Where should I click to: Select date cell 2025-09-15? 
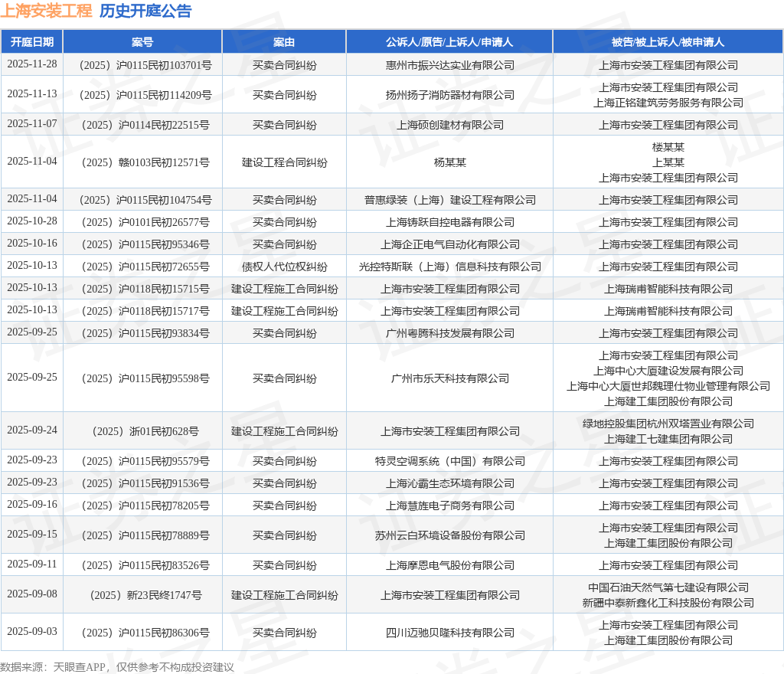pos(32,534)
